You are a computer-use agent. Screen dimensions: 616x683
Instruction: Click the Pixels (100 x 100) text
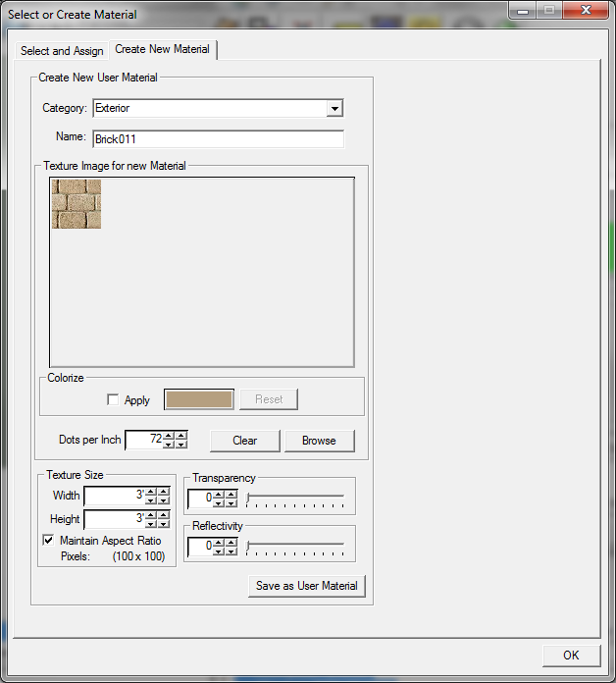pos(113,556)
